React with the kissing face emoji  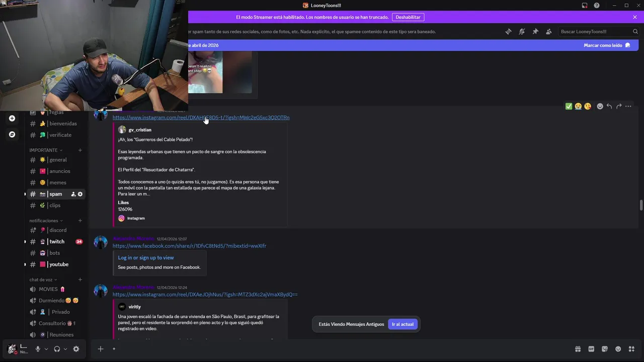[x=588, y=106]
